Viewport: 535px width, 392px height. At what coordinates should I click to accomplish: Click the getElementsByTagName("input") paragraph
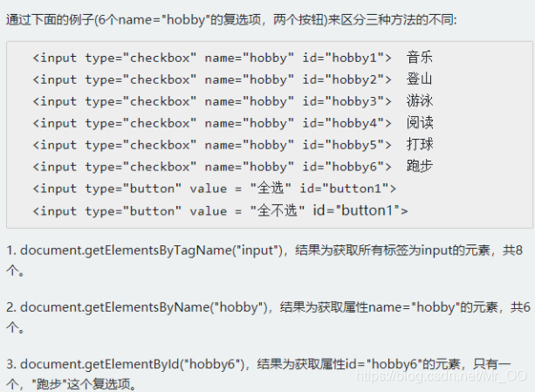coord(264,260)
